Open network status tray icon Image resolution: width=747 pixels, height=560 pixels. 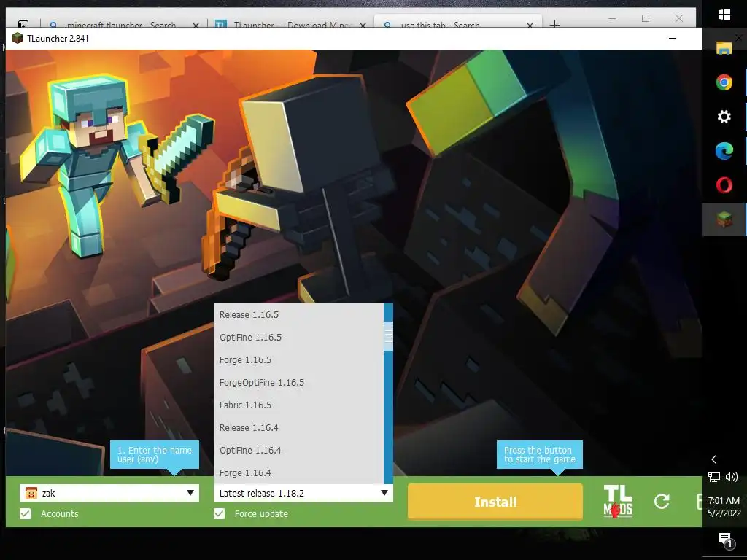point(713,477)
